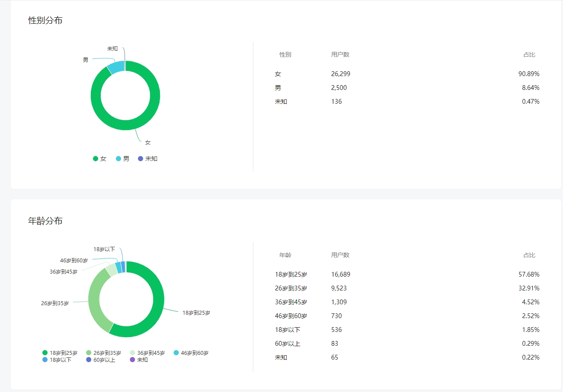Click the user count 83
The image size is (563, 392).
coord(335,344)
